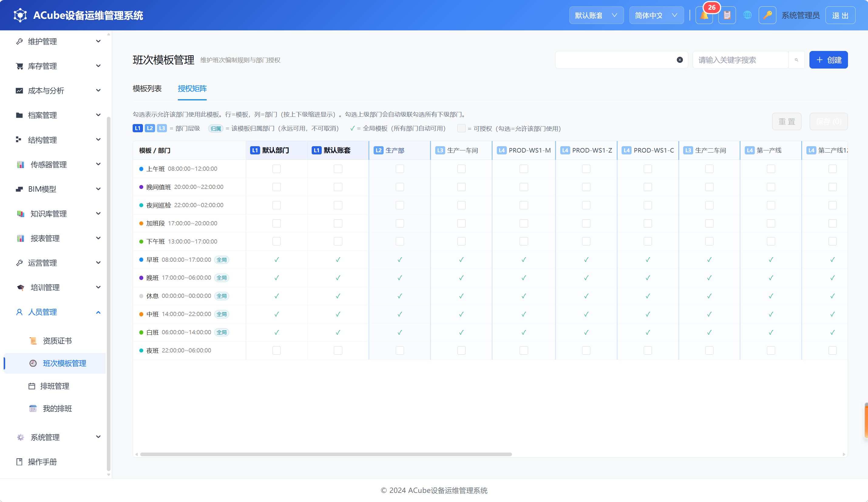Check 上午班 for 默认部门
The image size is (868, 502).
(x=276, y=169)
